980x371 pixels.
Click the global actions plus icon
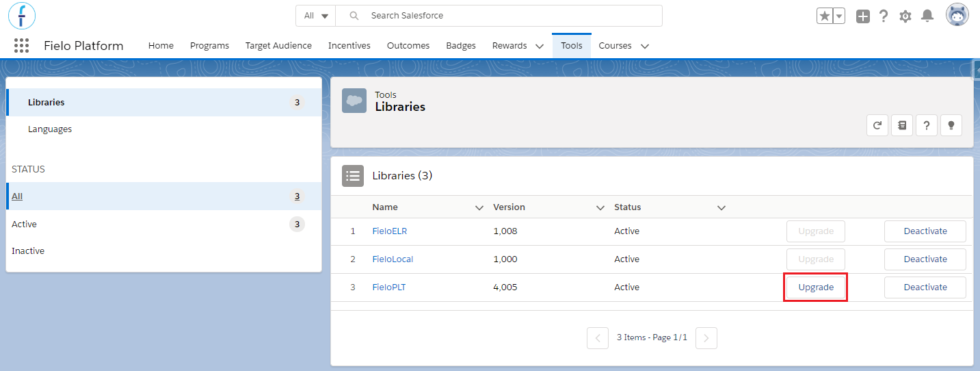click(x=863, y=16)
